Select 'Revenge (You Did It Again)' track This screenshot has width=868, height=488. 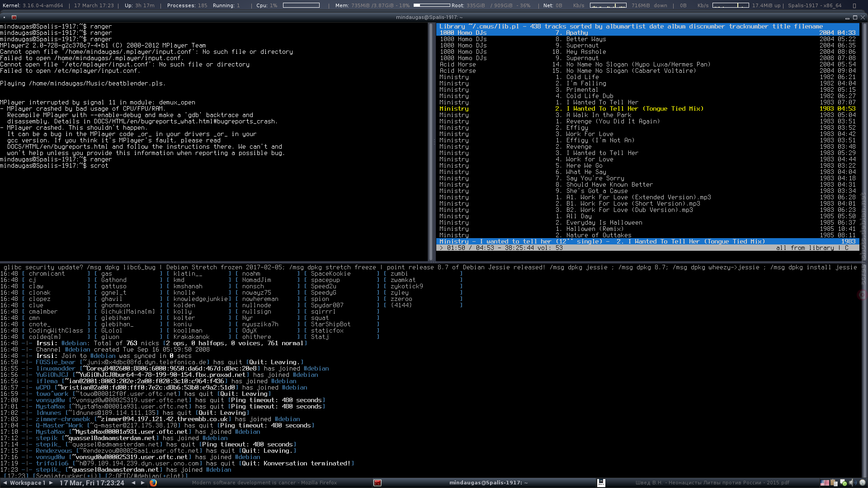pos(647,122)
